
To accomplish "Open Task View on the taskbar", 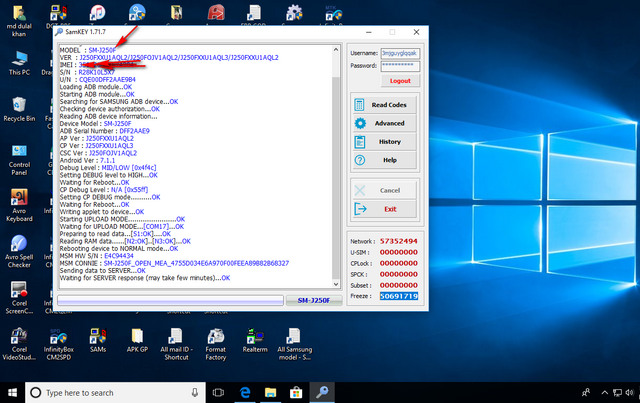I will click(218, 393).
